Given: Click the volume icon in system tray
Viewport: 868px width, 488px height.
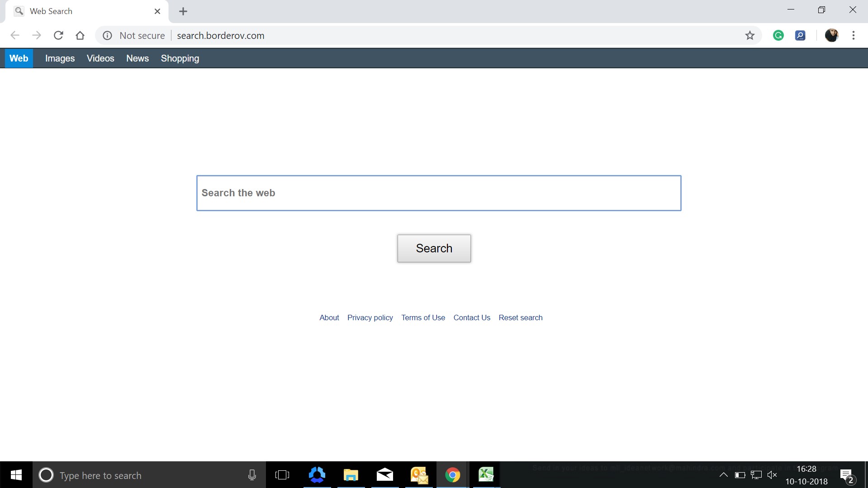Looking at the screenshot, I should click(x=773, y=475).
